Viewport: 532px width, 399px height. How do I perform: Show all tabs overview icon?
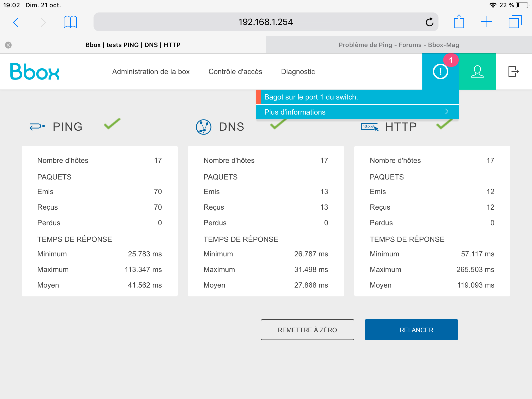pyautogui.click(x=515, y=22)
